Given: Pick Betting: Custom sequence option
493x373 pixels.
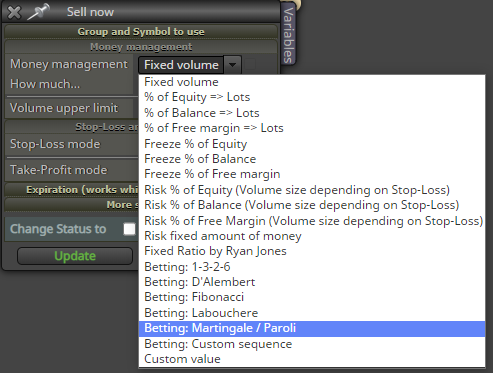Looking at the screenshot, I should click(312, 344).
